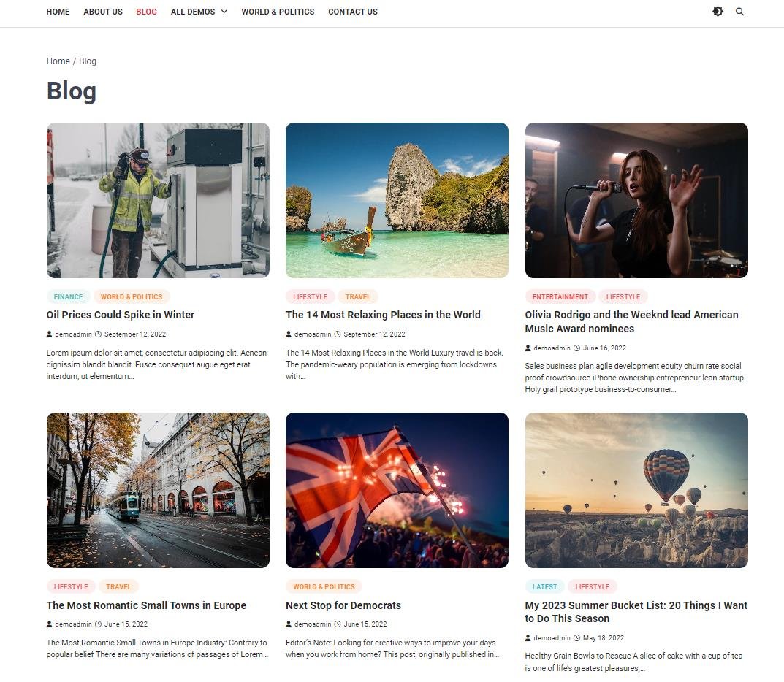
Task: Click the Blog breadcrumb text
Action: coord(88,61)
